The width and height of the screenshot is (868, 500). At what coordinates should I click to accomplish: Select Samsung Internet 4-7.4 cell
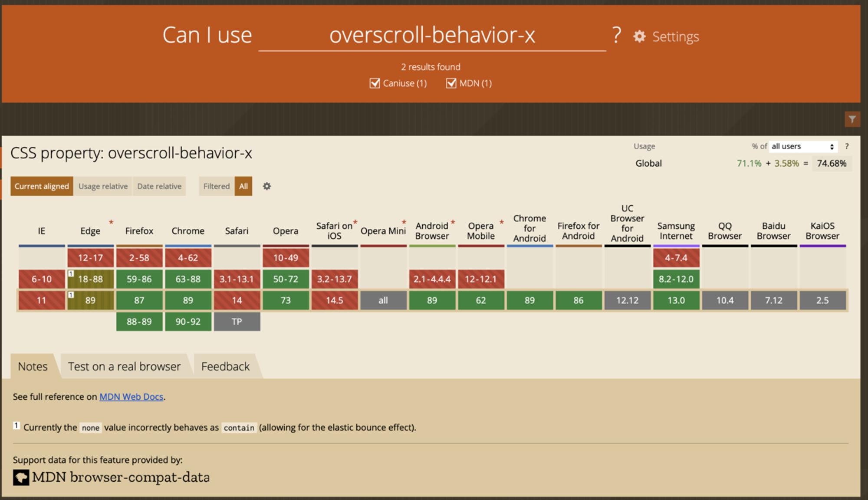[x=676, y=258]
